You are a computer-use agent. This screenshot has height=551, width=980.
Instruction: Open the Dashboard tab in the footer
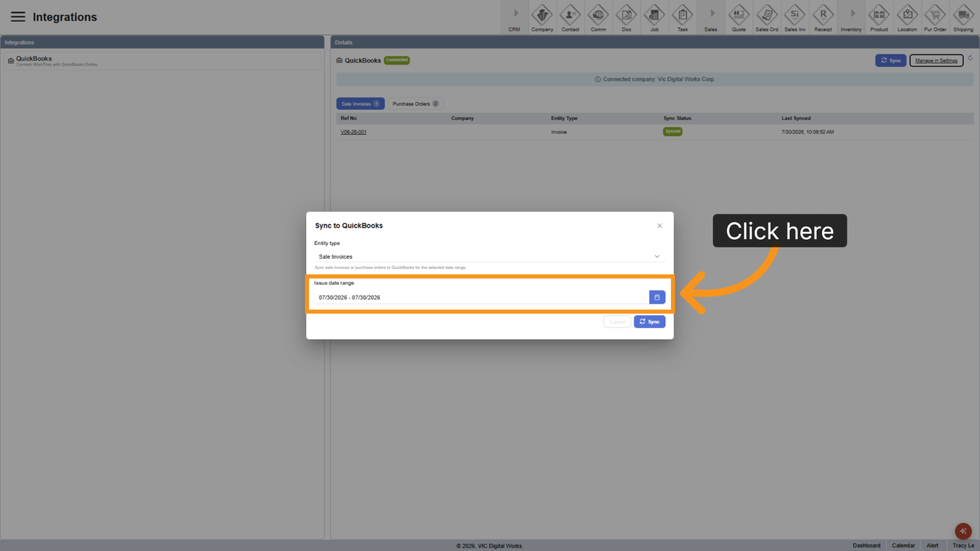pos(866,546)
